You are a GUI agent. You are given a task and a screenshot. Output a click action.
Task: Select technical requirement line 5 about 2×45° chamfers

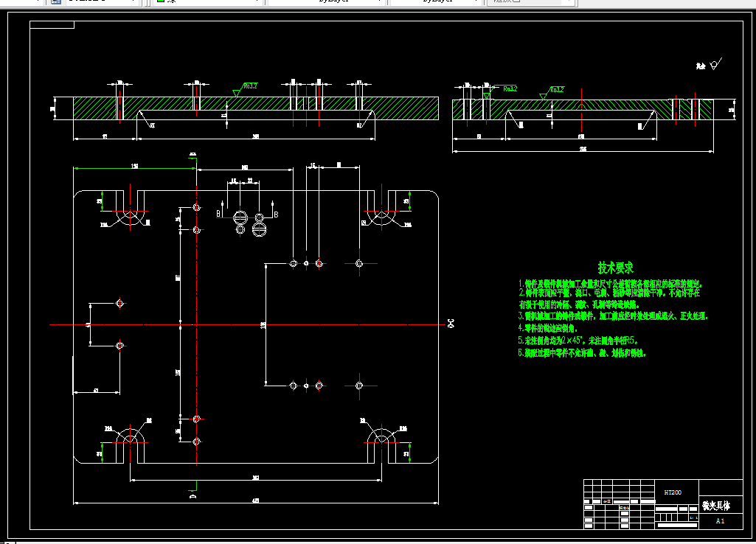click(578, 340)
